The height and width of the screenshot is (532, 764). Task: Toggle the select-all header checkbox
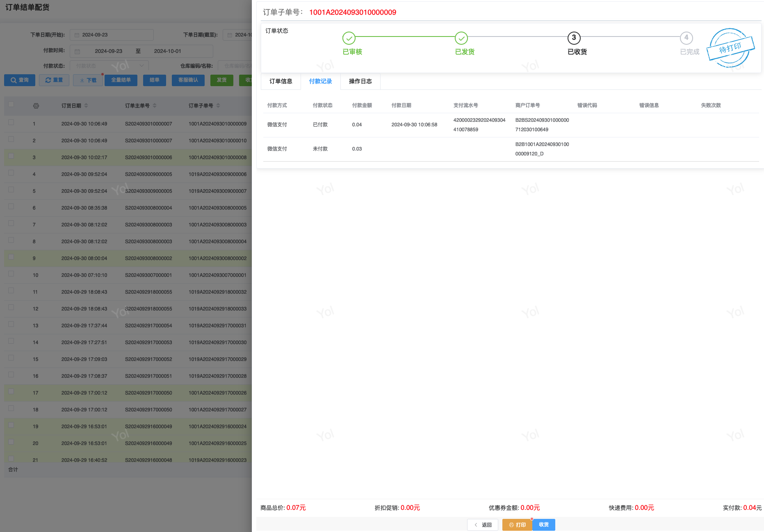tap(11, 105)
